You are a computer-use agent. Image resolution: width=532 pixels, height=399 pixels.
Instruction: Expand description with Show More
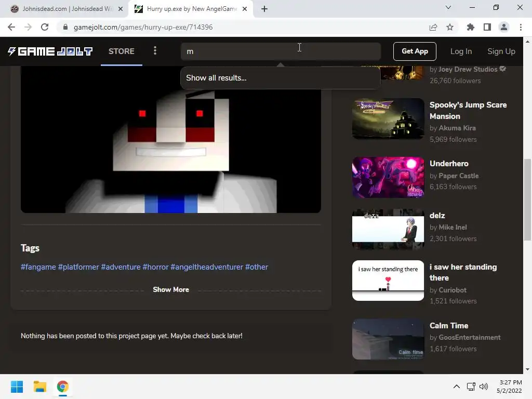coord(170,289)
